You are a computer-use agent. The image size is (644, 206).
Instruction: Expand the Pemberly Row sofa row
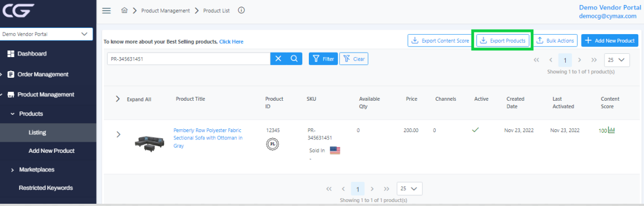click(x=118, y=134)
